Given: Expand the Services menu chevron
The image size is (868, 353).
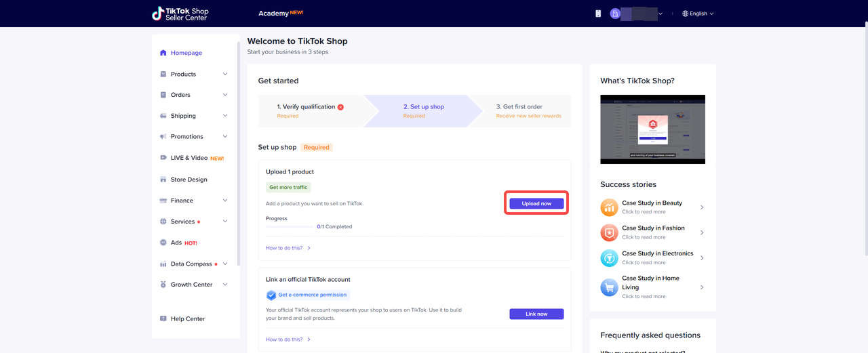Looking at the screenshot, I should (x=225, y=222).
